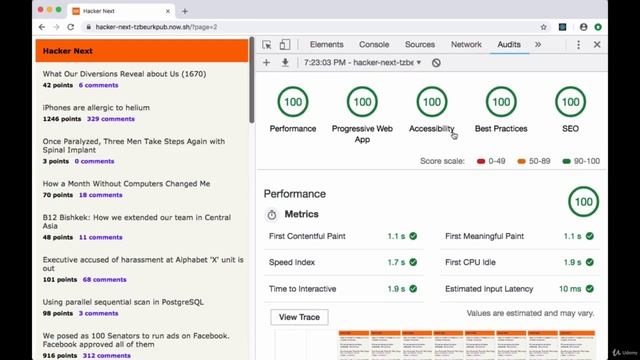Click the View Trace button

(299, 317)
